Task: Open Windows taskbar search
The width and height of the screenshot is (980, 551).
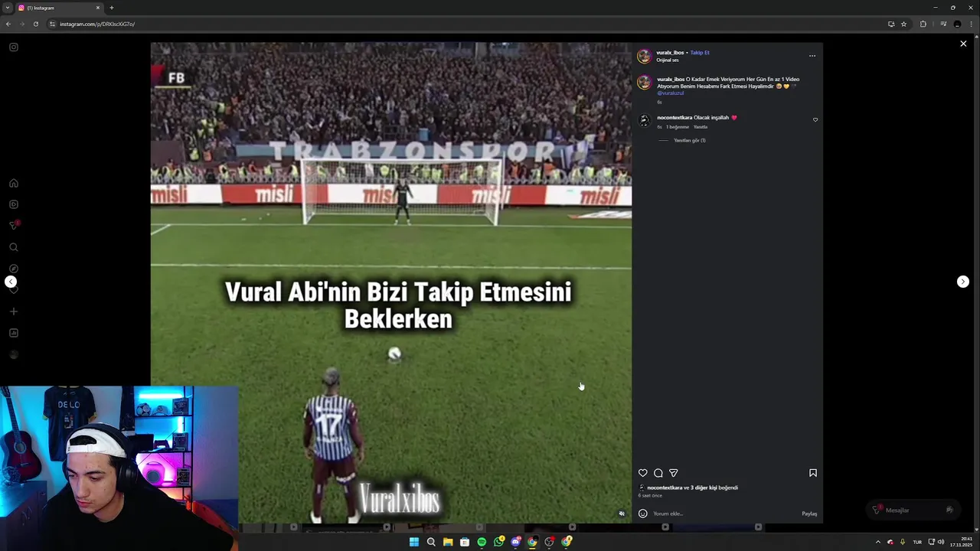Action: pos(431,542)
